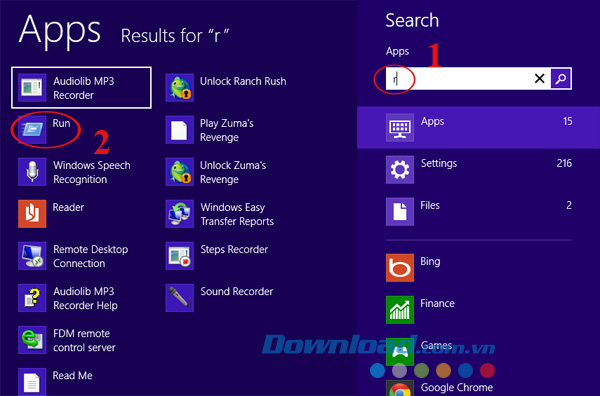Viewport: 600px width, 396px height.
Task: Open the Reader app icon
Action: (32, 214)
